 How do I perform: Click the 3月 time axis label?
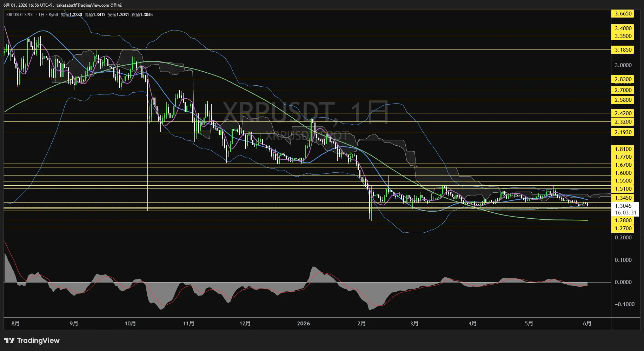click(414, 323)
